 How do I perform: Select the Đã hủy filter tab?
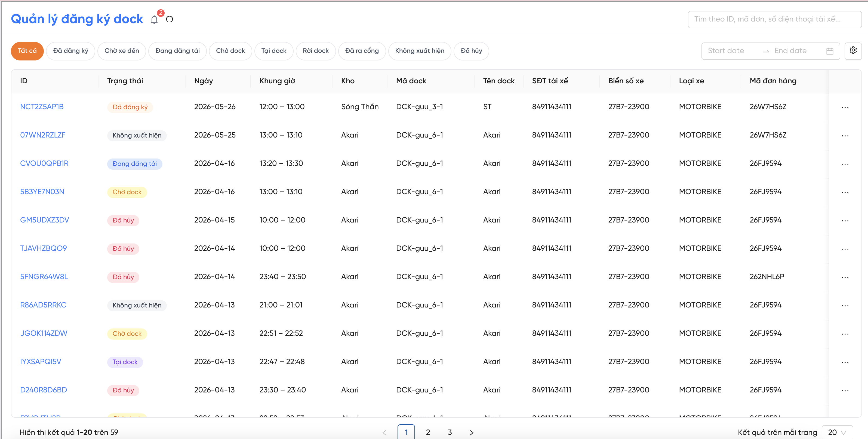471,51
